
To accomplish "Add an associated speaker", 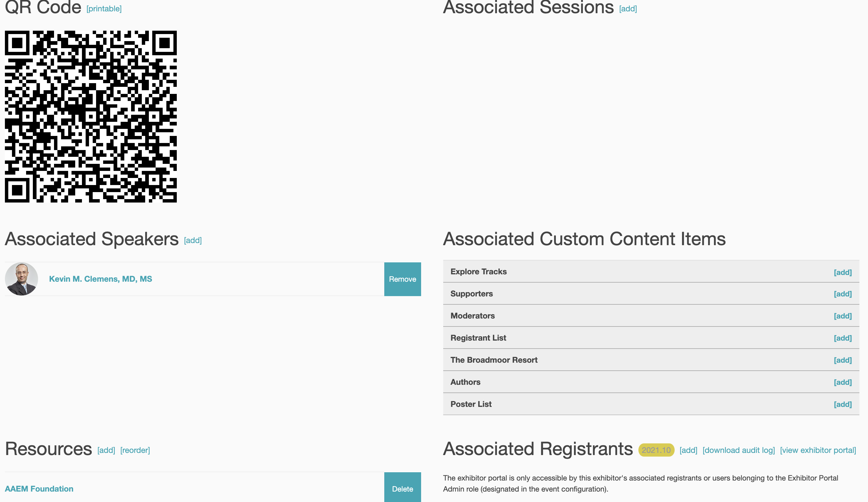I will pyautogui.click(x=192, y=240).
